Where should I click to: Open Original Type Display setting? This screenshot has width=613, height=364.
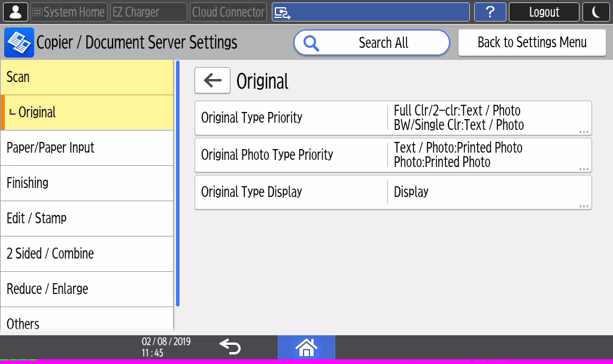[393, 192]
